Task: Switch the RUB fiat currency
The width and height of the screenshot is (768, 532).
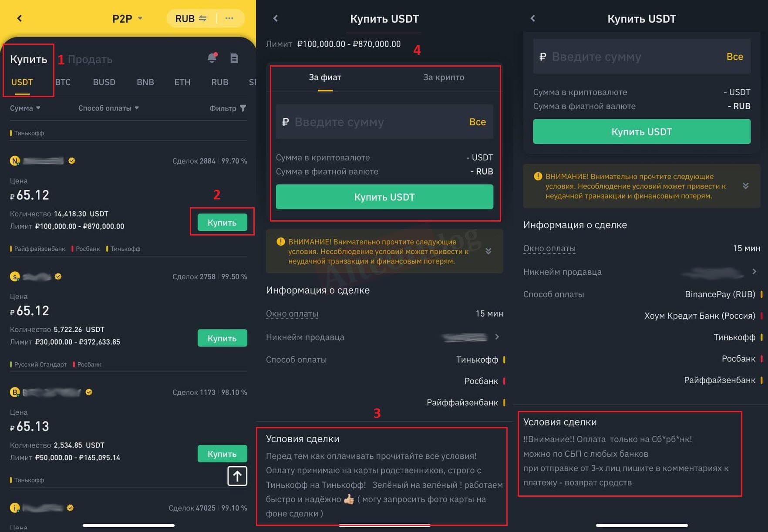Action: 191,19
